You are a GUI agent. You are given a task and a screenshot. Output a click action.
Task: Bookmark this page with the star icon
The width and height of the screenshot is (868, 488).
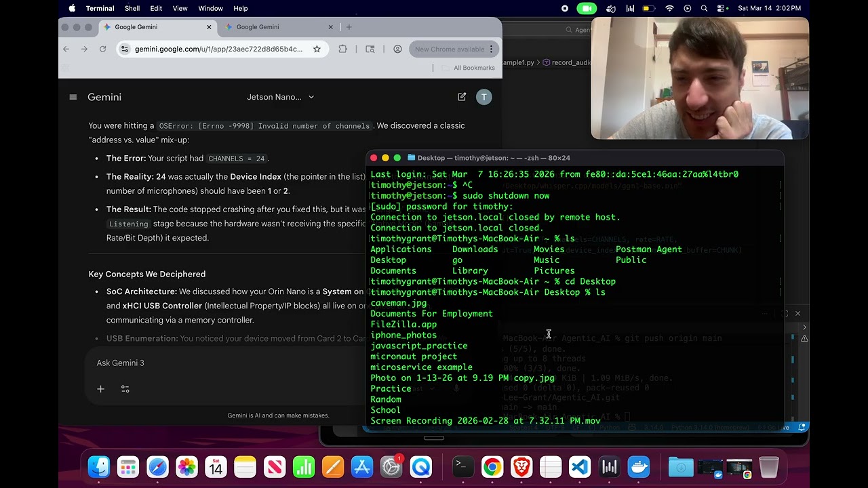pos(317,49)
